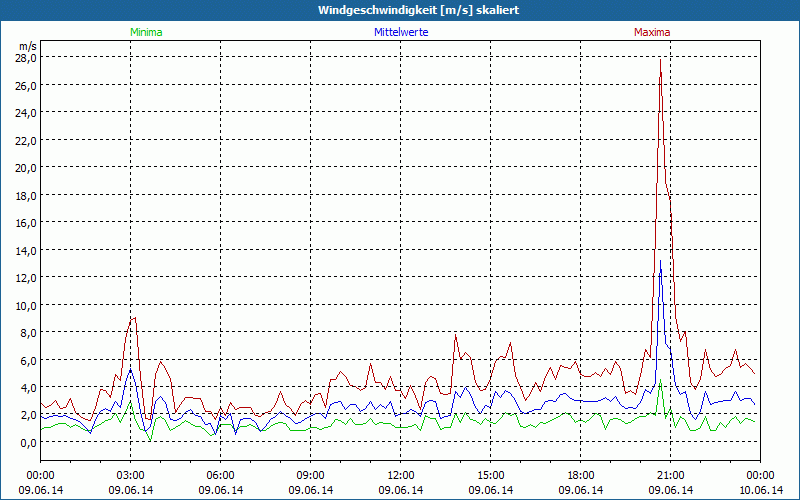This screenshot has width=800, height=500.
Task: Click the red Maxima peak near 28 m/s
Action: 660,60
